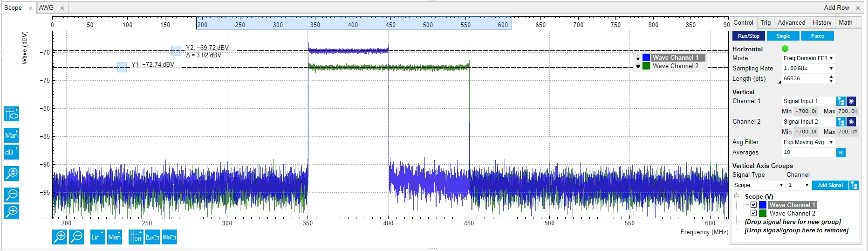Reset averaging with the R button
868x251 pixels.
[x=841, y=153]
